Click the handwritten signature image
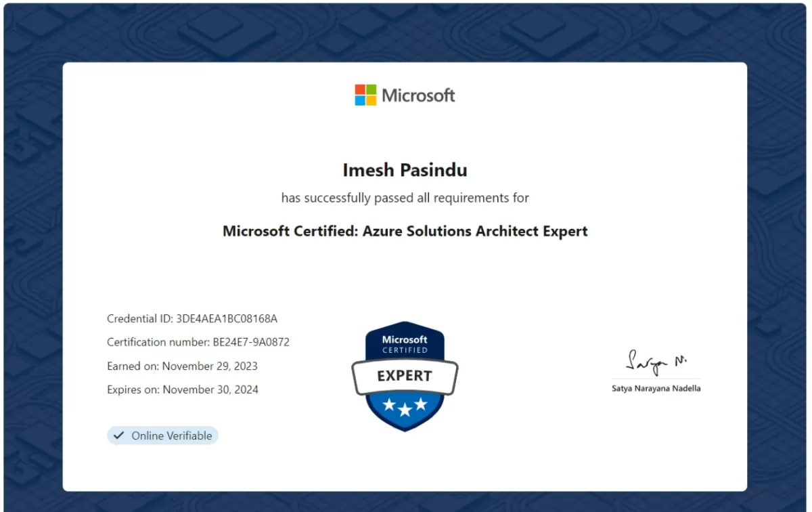812x512 pixels. [656, 363]
